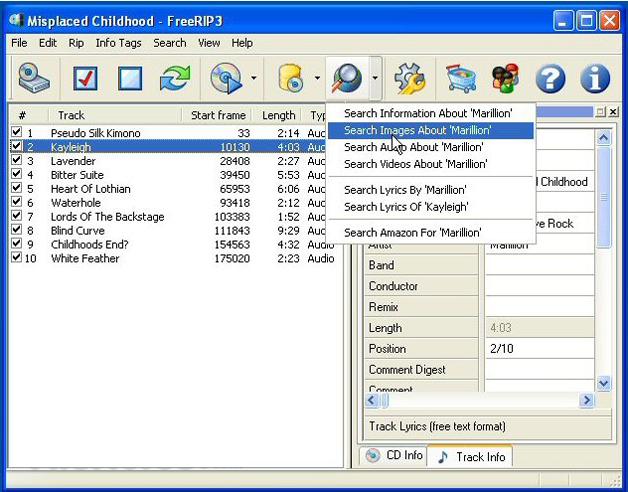
Task: Toggle the Blind Curve checkbox
Action: pyautogui.click(x=16, y=229)
